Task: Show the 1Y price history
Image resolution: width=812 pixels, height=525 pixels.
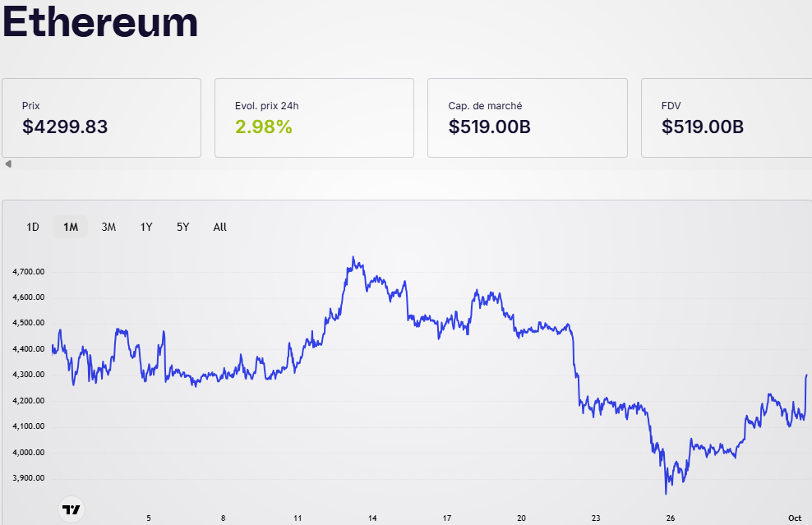Action: click(146, 227)
